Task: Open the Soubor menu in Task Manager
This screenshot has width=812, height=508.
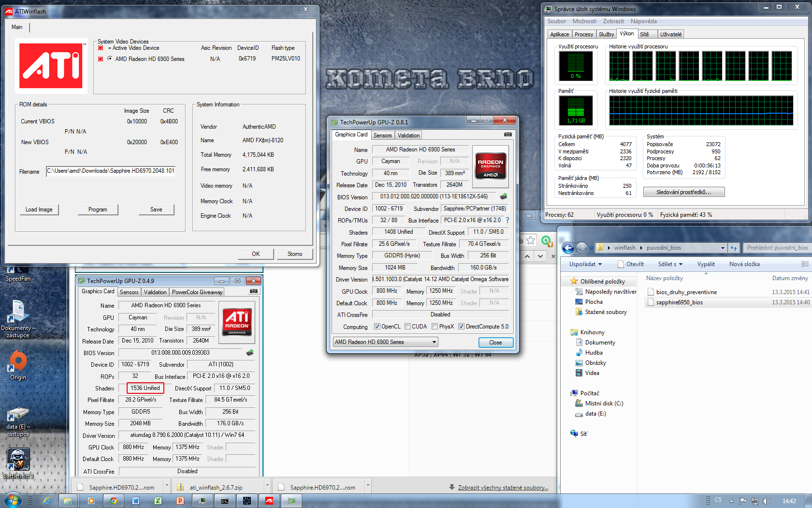Action: pos(557,21)
